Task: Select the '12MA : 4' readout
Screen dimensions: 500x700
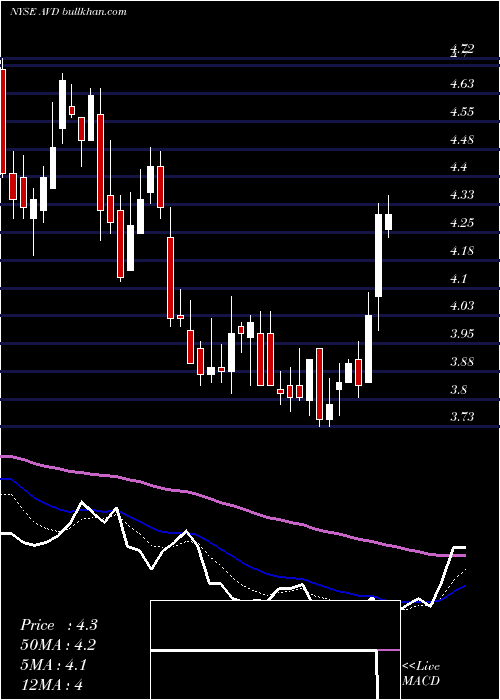Action: [51, 684]
